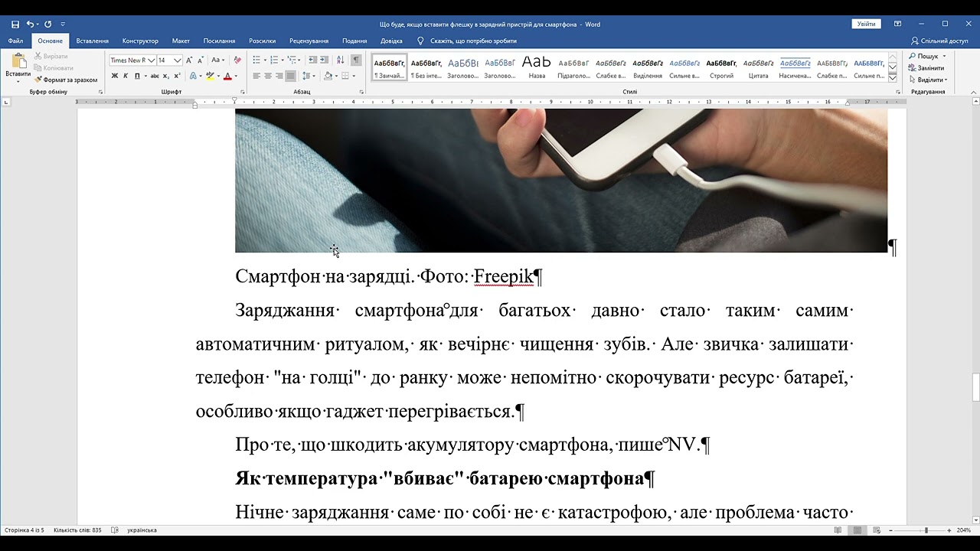This screenshot has width=980, height=551.
Task: Switch to the Рецензування tab
Action: (x=309, y=41)
